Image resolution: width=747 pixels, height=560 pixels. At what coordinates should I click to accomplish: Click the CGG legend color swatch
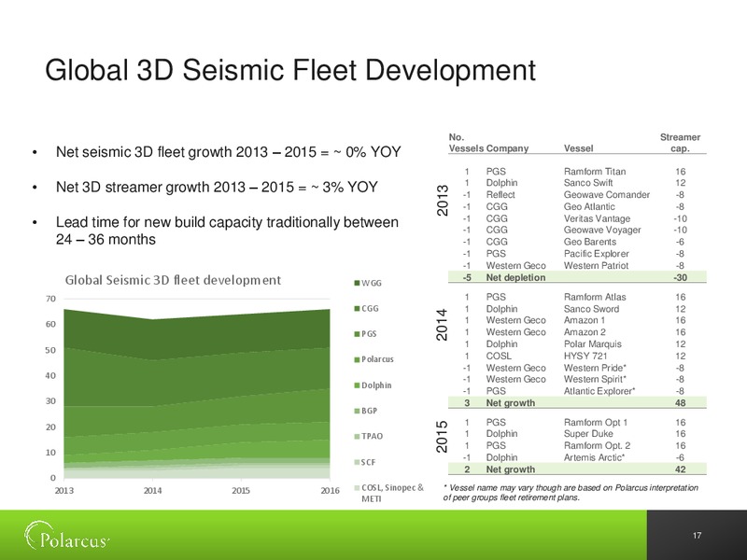357,309
